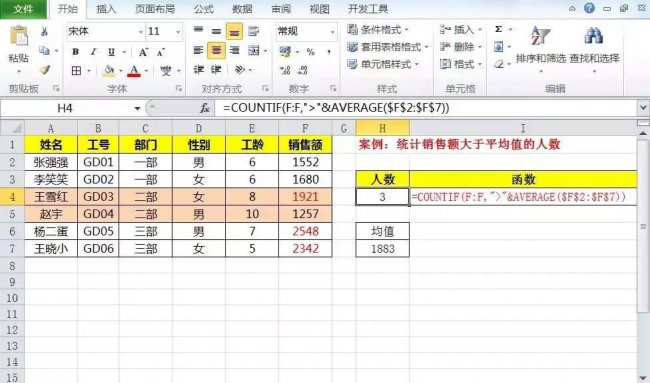
Task: Toggle bold formatting
Action: [75, 52]
